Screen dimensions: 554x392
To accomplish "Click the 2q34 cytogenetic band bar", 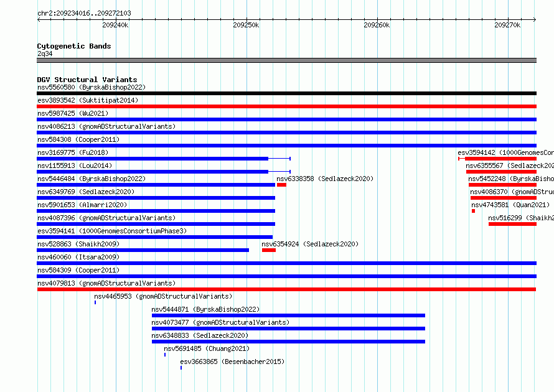I will [x=286, y=60].
